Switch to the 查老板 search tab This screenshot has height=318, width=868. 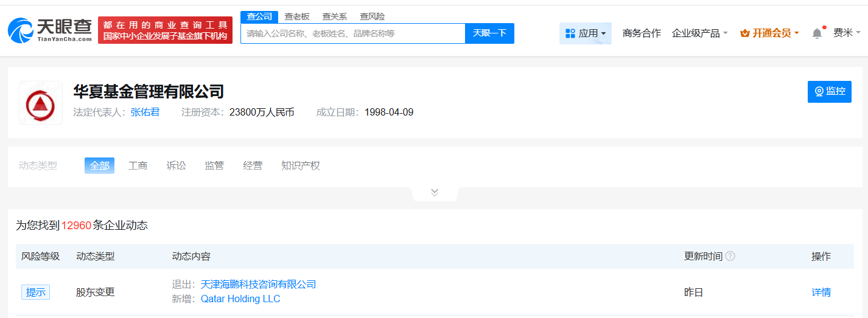point(297,16)
